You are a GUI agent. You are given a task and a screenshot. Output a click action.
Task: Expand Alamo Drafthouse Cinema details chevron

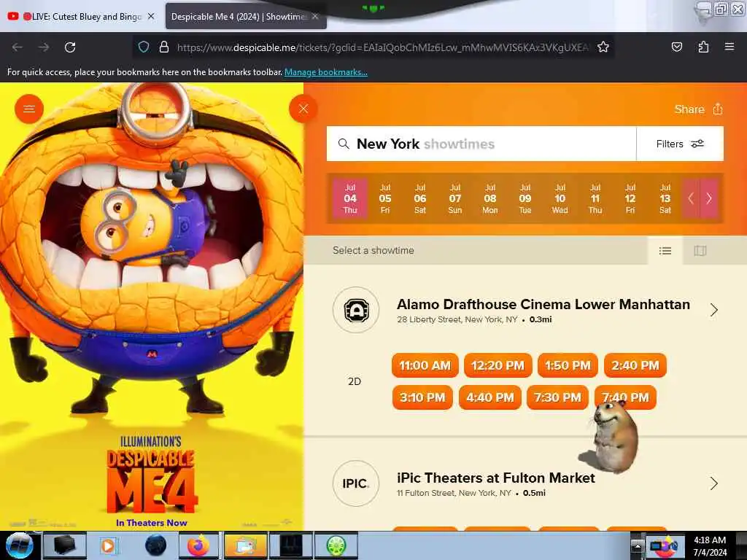coord(713,310)
